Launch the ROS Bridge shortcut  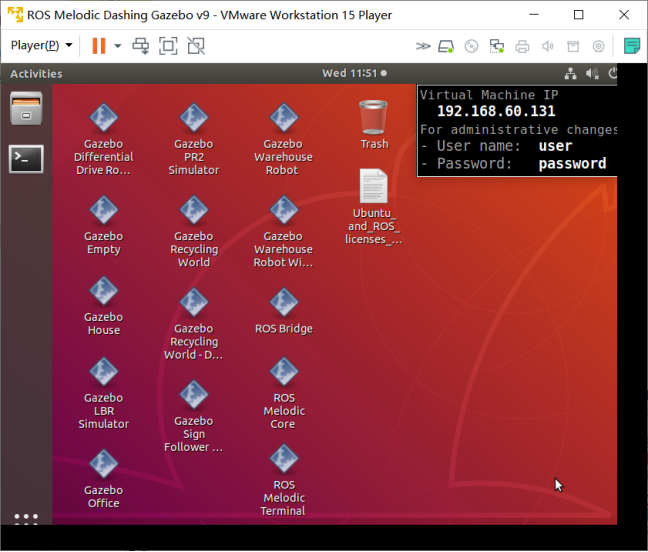[284, 312]
